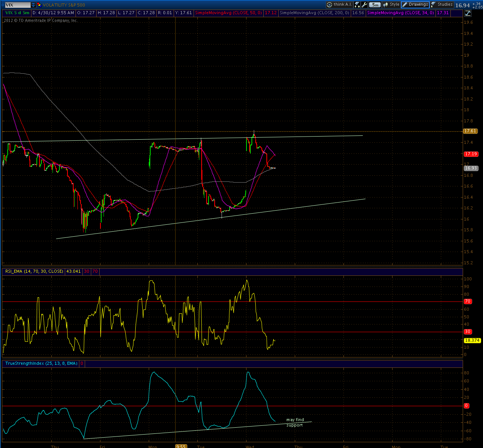Click the 16.94 last price in header
Image resolution: width=483 pixels, height=448 pixels.
[463, 5]
